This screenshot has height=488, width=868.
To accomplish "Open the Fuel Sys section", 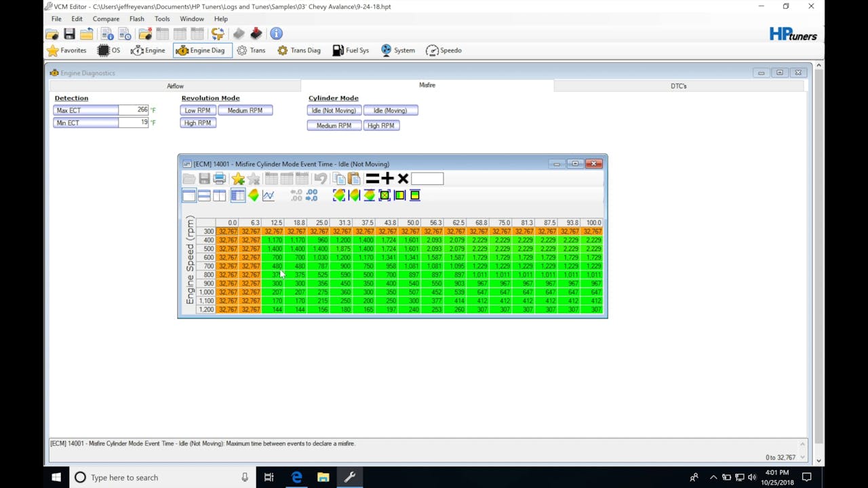I will (351, 50).
